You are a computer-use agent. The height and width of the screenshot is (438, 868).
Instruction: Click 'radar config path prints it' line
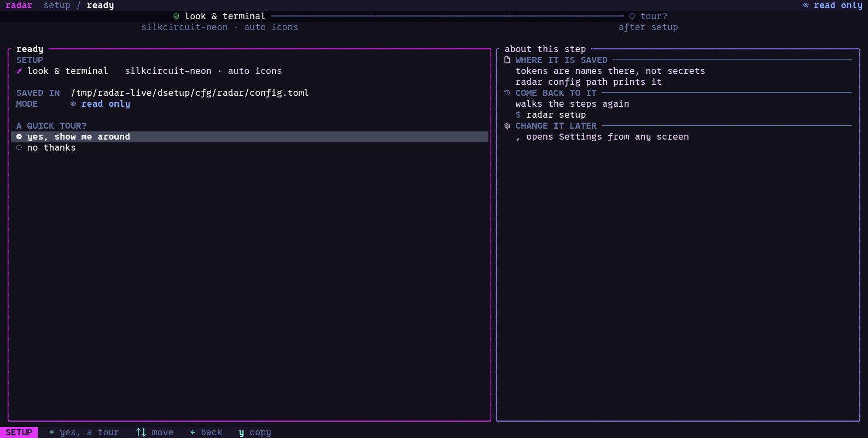[589, 82]
